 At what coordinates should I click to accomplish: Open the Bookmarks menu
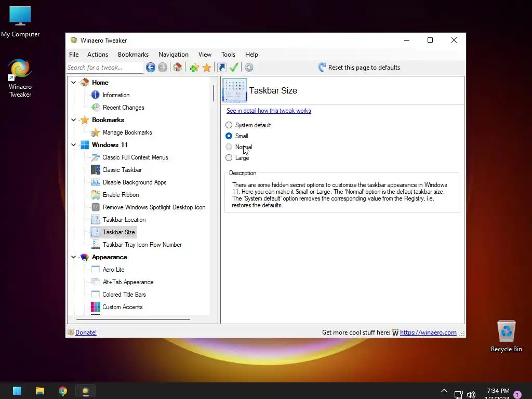[133, 54]
